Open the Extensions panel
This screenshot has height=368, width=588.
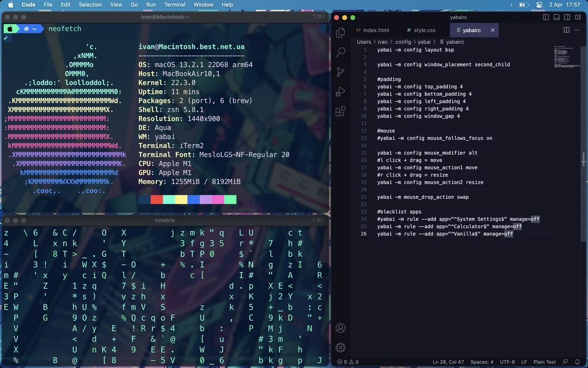(340, 111)
